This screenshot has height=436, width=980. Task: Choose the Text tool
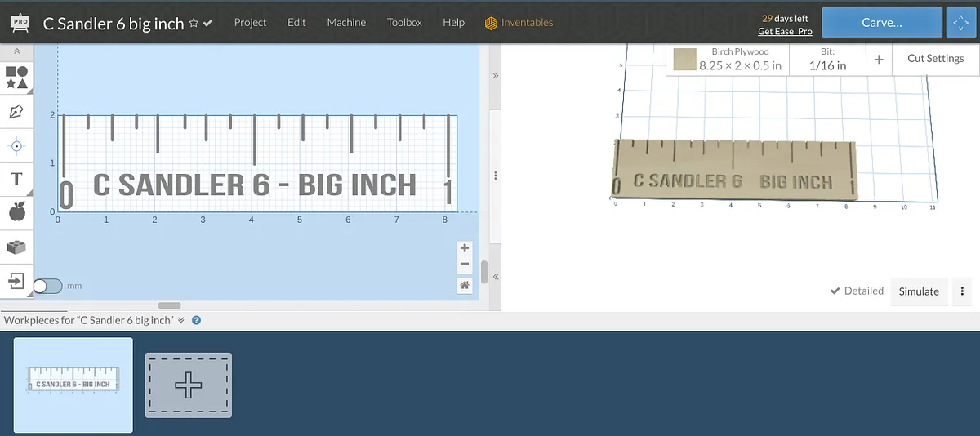[x=16, y=179]
